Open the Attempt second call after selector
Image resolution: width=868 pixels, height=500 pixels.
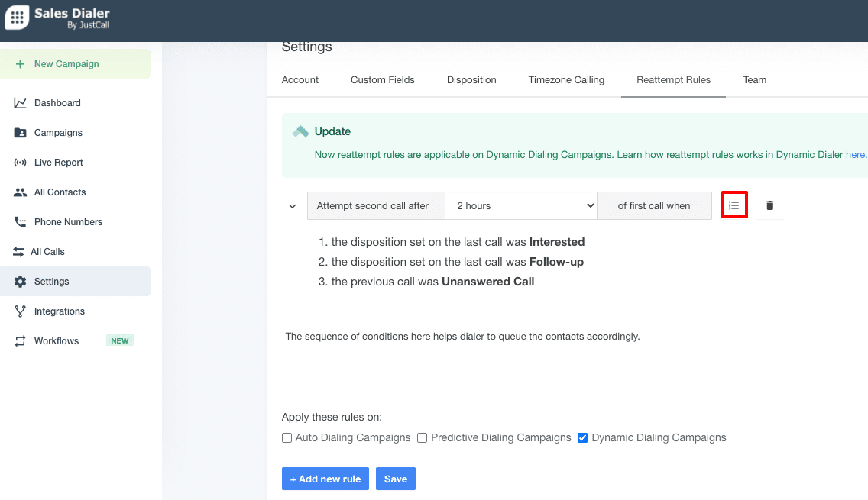(375, 205)
